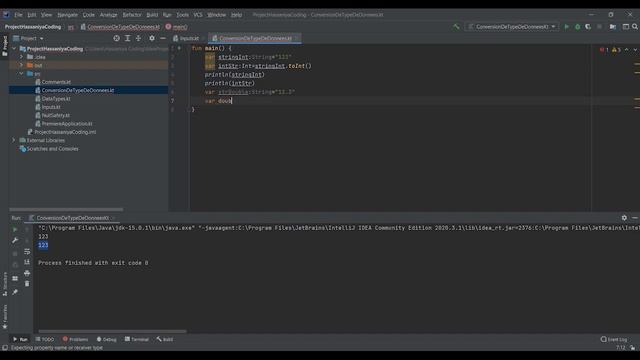This screenshot has width=640, height=360.
Task: Click the Build Project hammer icon
Action: [456, 27]
